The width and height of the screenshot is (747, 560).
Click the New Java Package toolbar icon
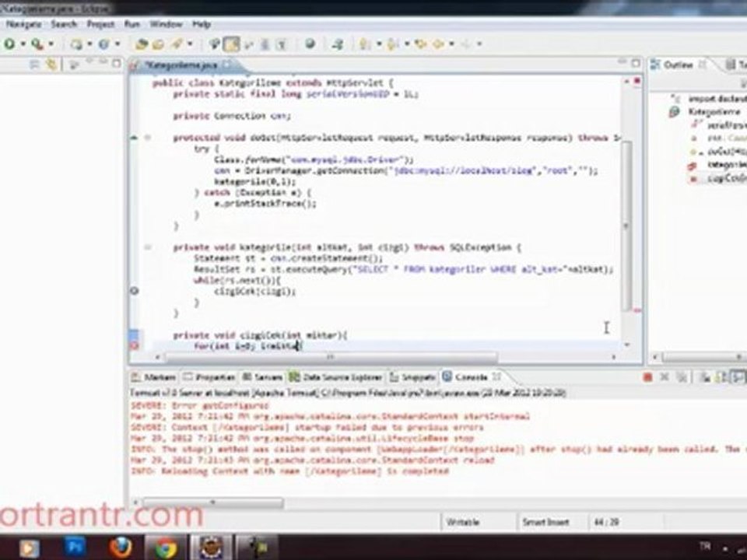pos(75,44)
